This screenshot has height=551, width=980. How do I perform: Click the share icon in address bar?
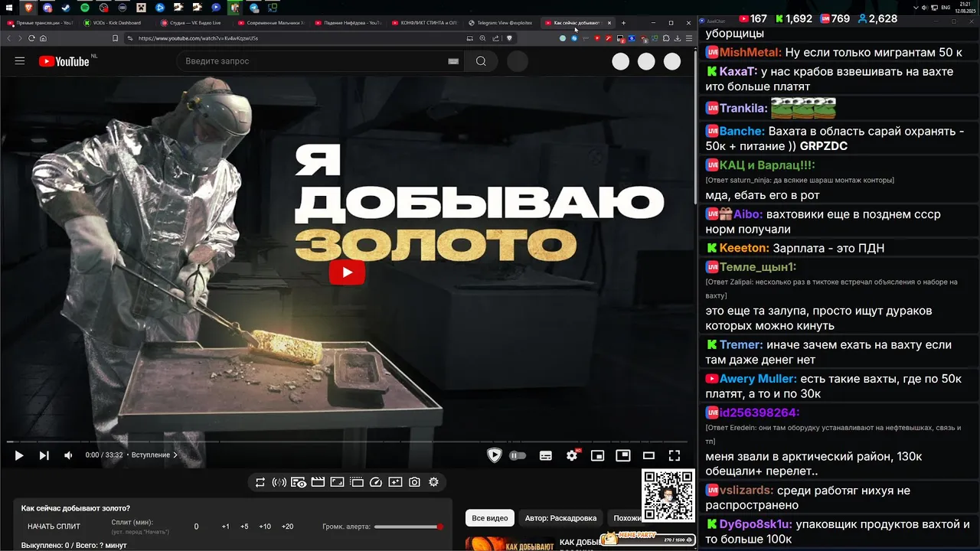pyautogui.click(x=495, y=38)
